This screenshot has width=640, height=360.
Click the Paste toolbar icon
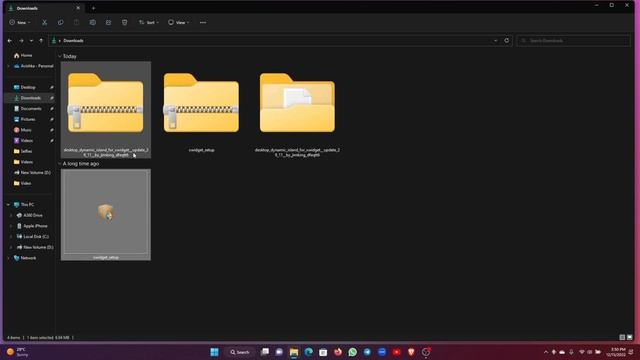(x=76, y=22)
